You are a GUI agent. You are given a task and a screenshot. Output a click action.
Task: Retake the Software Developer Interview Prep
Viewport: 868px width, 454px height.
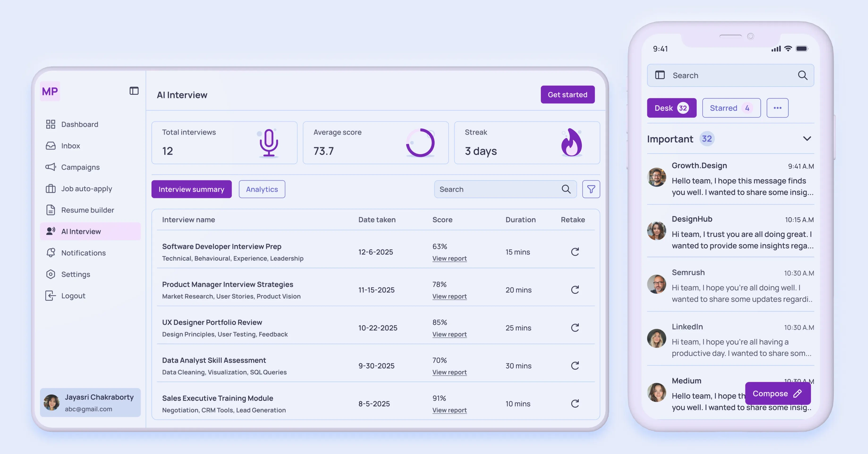click(575, 252)
